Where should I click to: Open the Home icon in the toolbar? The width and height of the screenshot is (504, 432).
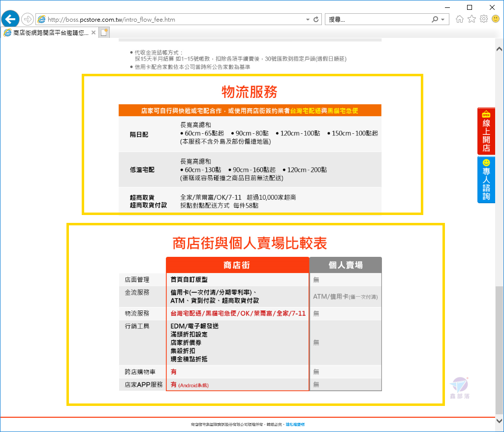[x=460, y=19]
